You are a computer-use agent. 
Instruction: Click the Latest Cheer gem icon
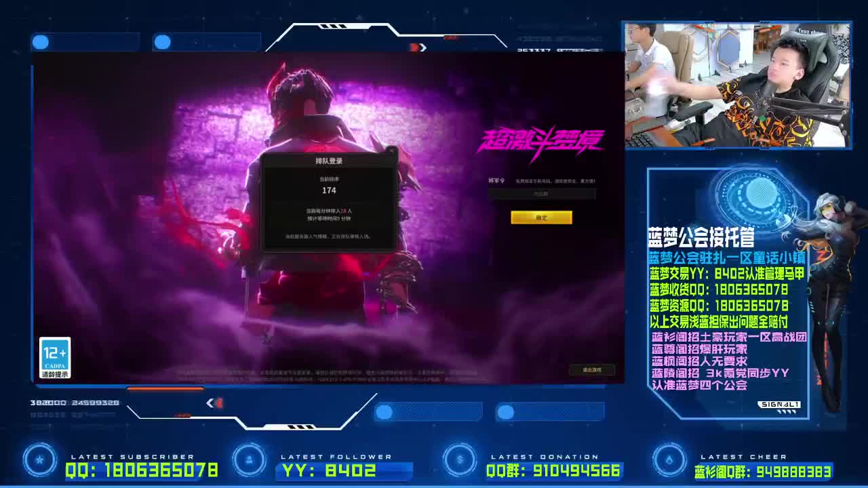coord(669,460)
